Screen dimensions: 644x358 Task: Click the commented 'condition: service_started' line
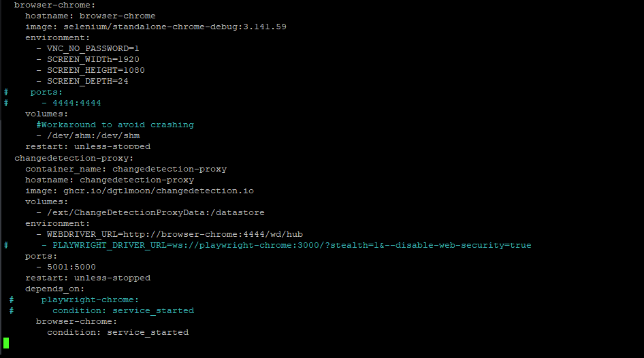pos(101,310)
